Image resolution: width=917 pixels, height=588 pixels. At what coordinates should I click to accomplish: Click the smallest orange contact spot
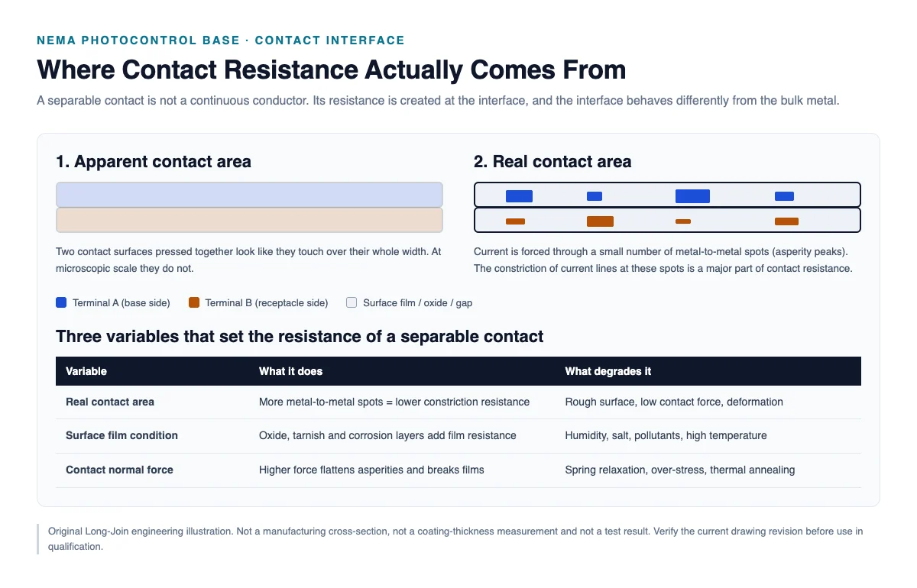[683, 221]
